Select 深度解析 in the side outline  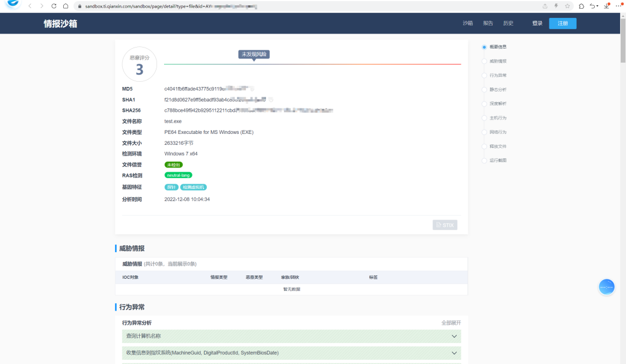click(498, 103)
